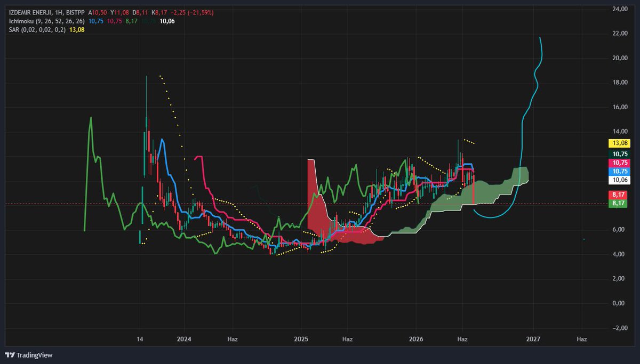Click the 2026 time axis label
This screenshot has height=364, width=640.
pos(416,338)
